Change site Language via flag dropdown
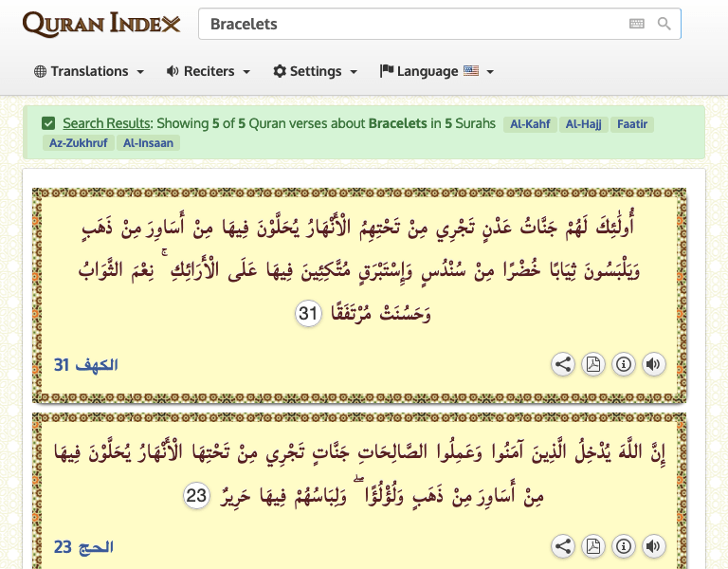 pyautogui.click(x=437, y=71)
